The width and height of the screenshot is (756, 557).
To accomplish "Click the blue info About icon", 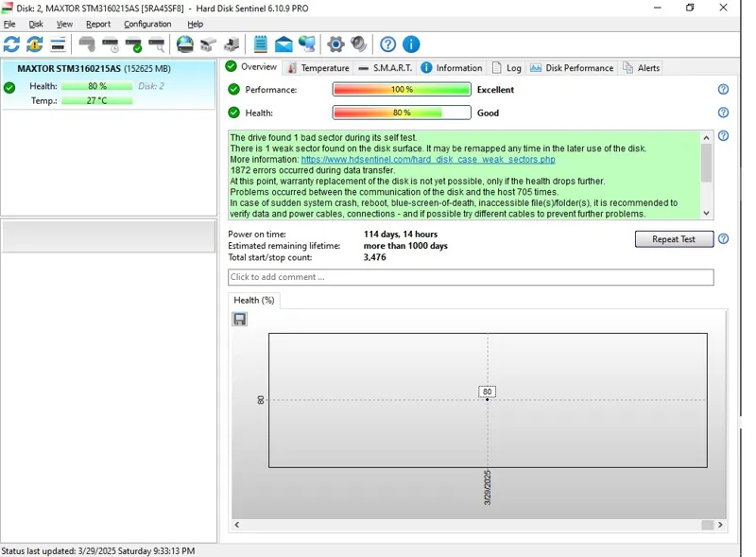I will tap(411, 44).
